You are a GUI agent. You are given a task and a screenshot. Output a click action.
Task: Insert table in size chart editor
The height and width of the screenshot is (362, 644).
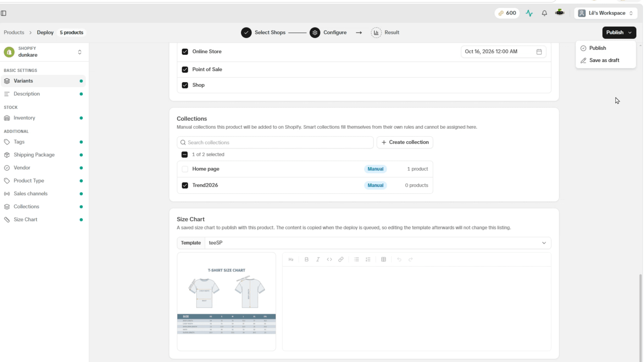pos(384,260)
